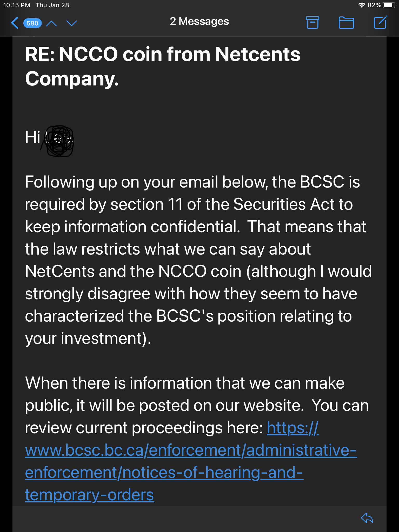The height and width of the screenshot is (532, 399).
Task: Tap the notices-of-hearing-and link line
Action: point(164,473)
